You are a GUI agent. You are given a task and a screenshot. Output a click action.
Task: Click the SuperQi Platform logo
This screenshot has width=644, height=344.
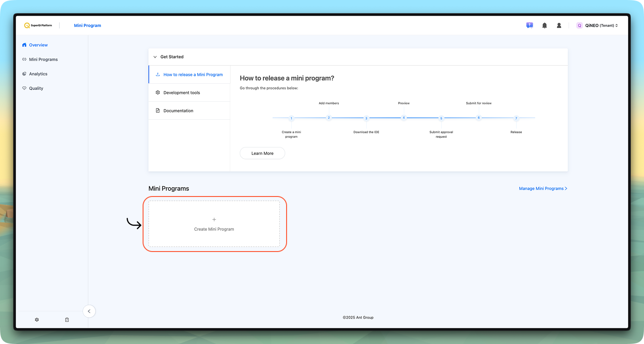pos(38,25)
